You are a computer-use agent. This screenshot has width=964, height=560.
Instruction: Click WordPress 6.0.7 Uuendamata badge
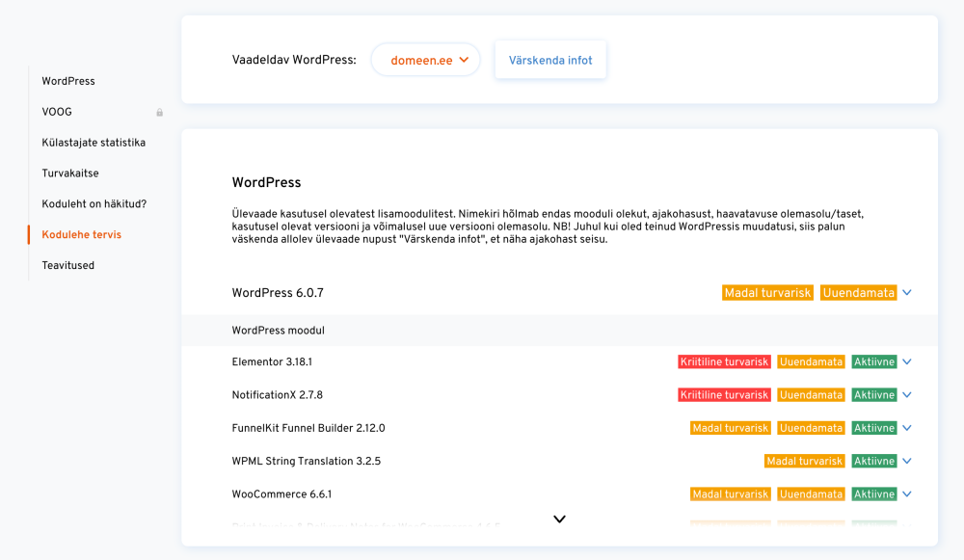pyautogui.click(x=858, y=293)
